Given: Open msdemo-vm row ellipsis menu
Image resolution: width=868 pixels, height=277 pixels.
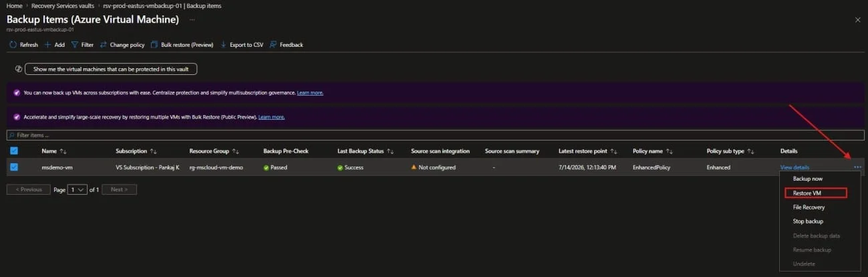Looking at the screenshot, I should (x=857, y=167).
